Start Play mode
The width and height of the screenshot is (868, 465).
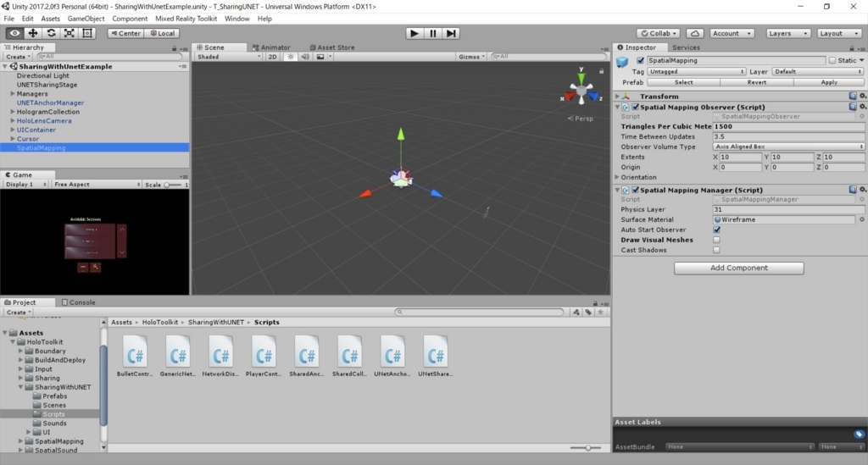point(414,33)
